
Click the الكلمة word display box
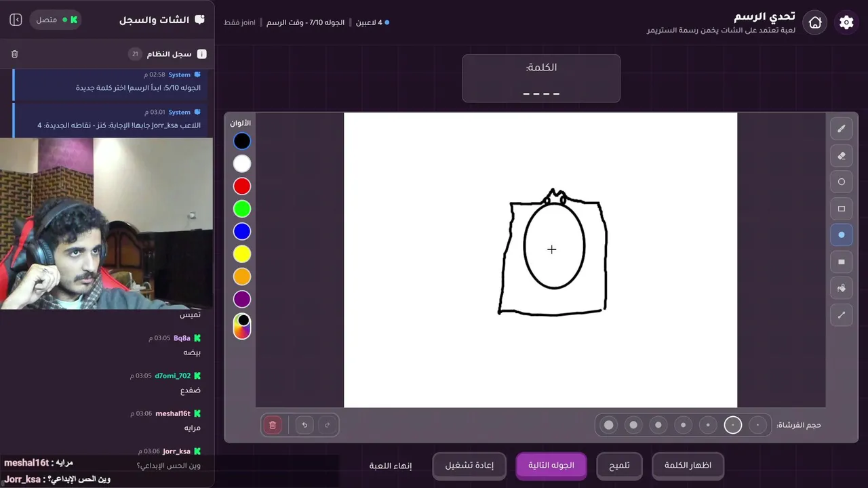tap(541, 79)
